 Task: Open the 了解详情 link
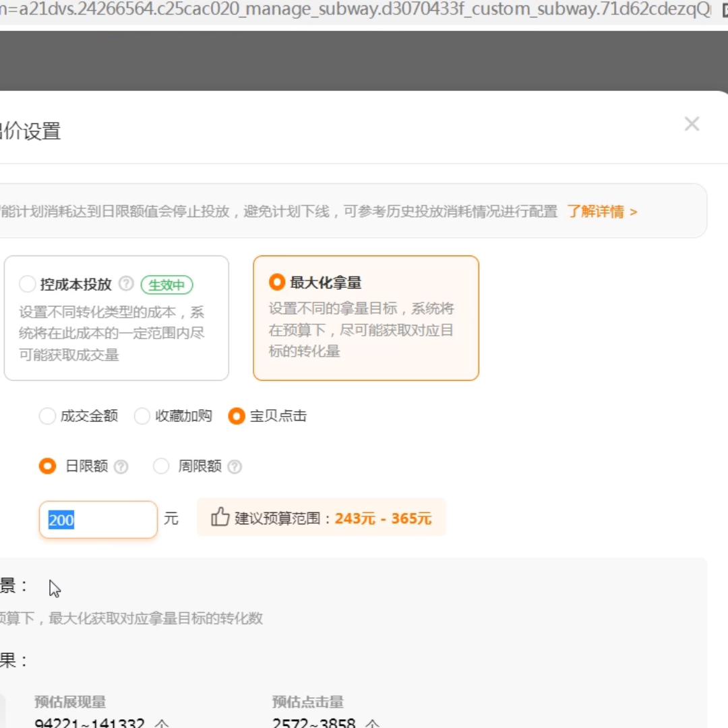coord(599,211)
